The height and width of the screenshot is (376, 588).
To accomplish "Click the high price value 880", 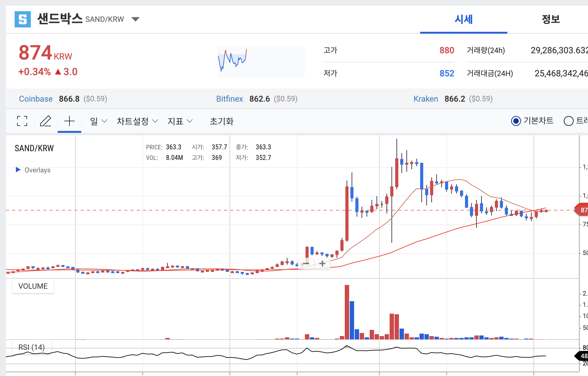I will 447,50.
